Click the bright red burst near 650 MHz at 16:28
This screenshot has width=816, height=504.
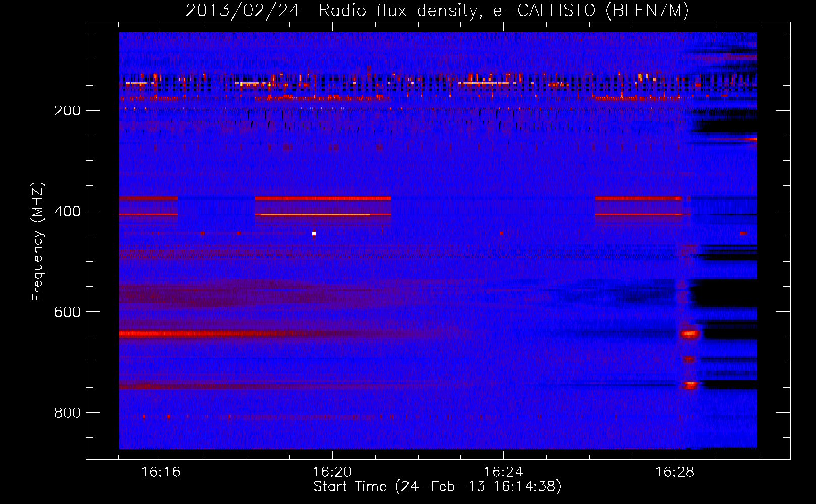pos(689,334)
